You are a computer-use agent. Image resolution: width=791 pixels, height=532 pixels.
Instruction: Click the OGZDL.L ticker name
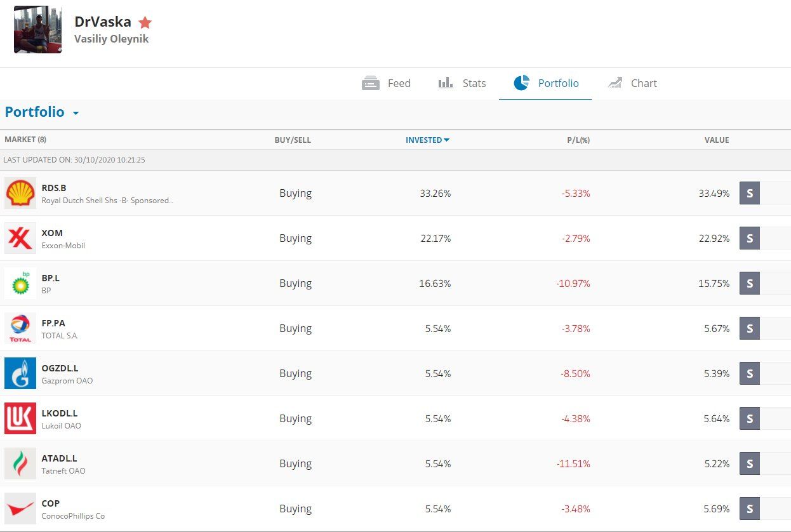tap(60, 368)
